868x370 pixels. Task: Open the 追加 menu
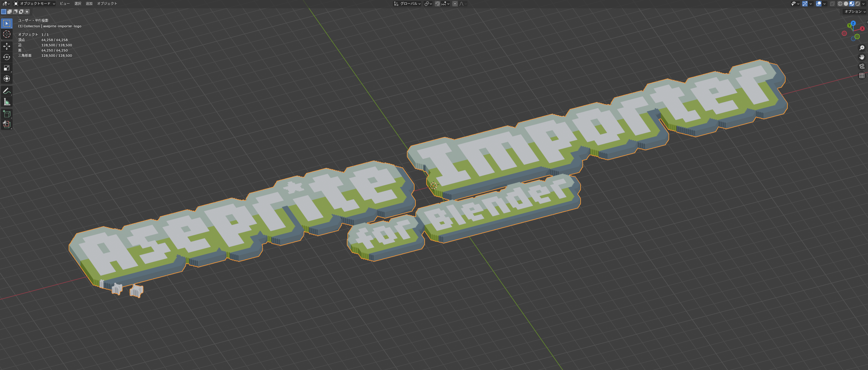[89, 4]
